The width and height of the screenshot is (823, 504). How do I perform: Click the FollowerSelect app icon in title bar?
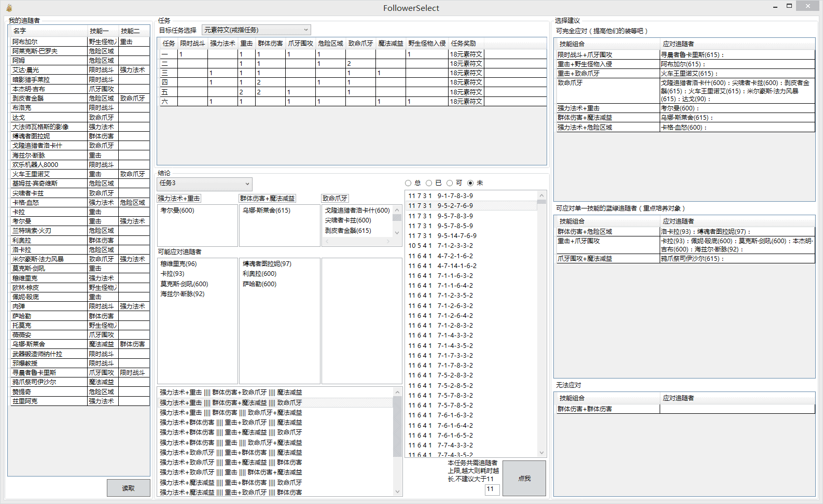point(9,8)
